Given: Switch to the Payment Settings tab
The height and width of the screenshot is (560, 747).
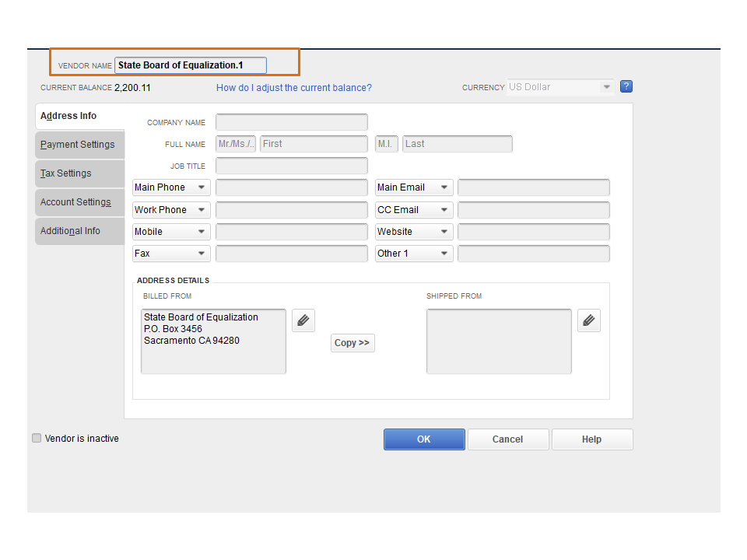Looking at the screenshot, I should pyautogui.click(x=79, y=145).
